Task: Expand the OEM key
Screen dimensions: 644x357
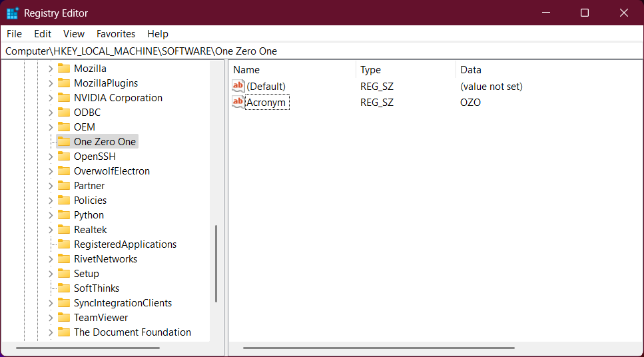Action: click(x=51, y=127)
